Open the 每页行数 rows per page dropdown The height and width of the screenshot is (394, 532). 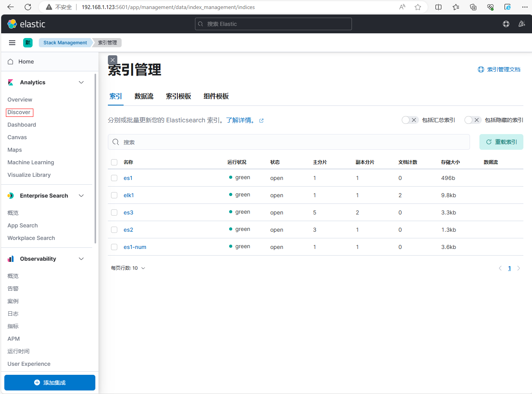128,268
